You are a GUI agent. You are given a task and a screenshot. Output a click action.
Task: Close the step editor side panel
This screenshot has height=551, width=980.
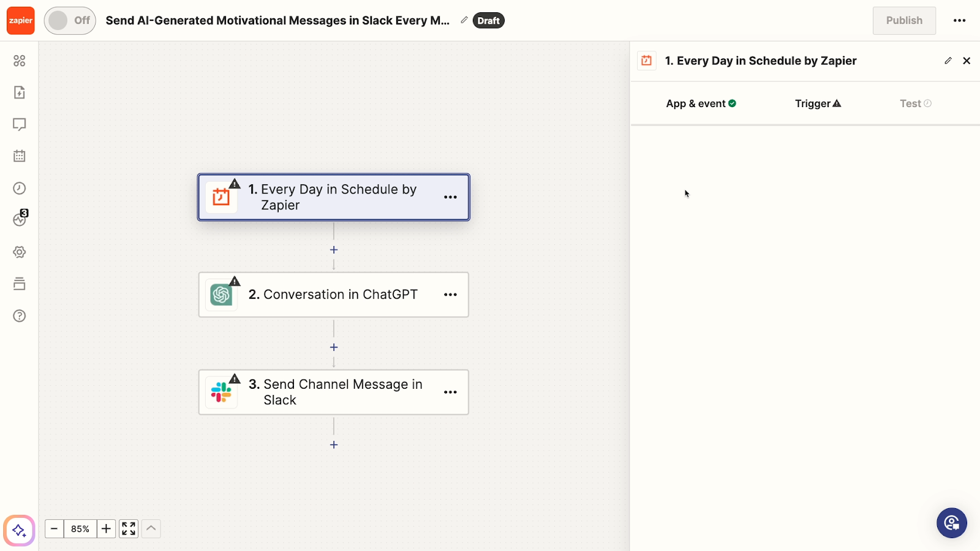[x=967, y=61]
